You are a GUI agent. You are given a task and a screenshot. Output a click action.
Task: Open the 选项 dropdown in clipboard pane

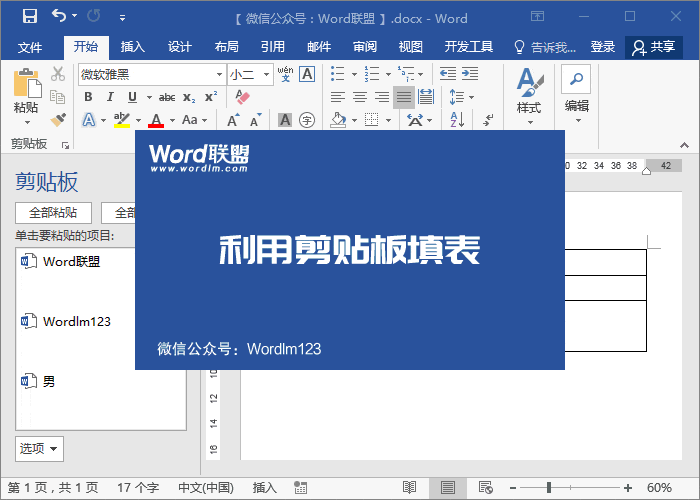click(x=39, y=449)
